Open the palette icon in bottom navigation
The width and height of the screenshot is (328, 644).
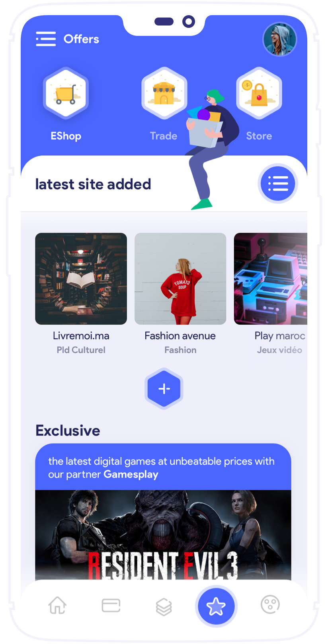click(x=270, y=605)
